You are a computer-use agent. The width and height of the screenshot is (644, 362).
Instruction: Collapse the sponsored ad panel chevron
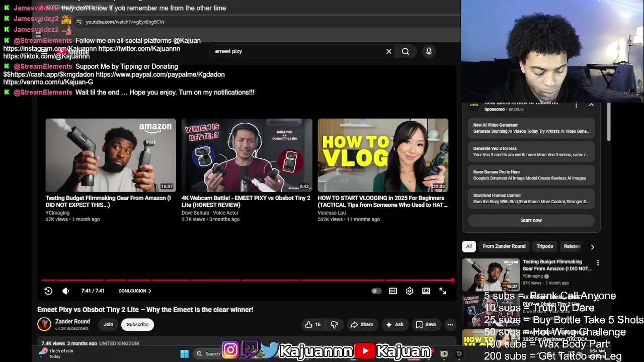tap(591, 105)
